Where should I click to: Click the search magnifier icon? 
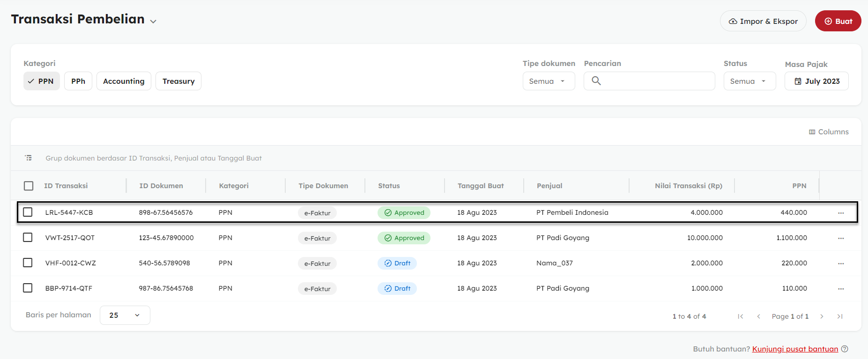[596, 81]
